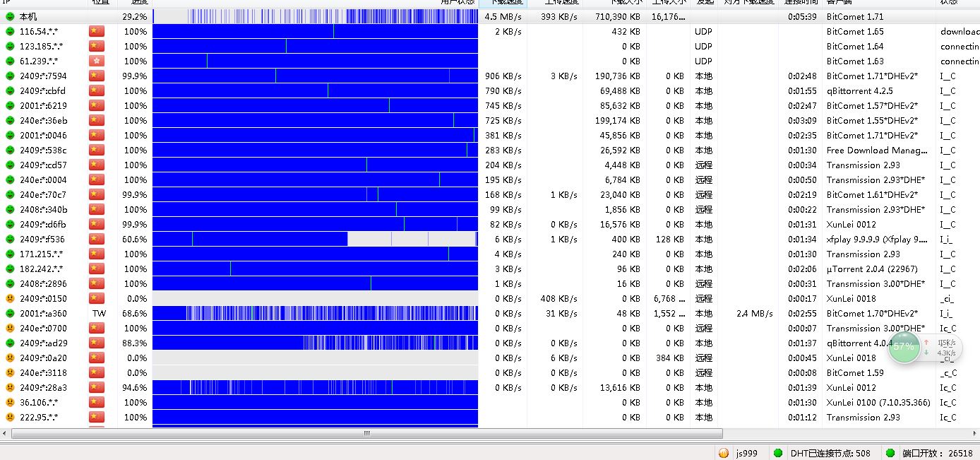The width and height of the screenshot is (980, 460).
Task: Click the horizontal scrollbar thumb
Action: coord(366,433)
